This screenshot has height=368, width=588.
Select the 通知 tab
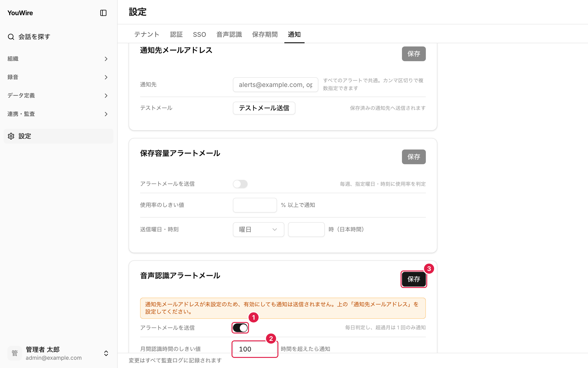pos(294,34)
